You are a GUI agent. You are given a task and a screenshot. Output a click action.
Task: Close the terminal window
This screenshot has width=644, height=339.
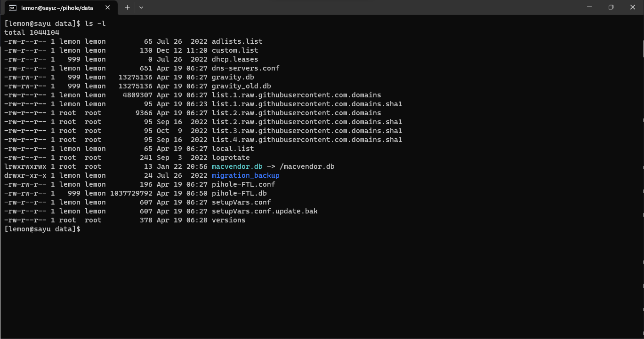tap(632, 7)
